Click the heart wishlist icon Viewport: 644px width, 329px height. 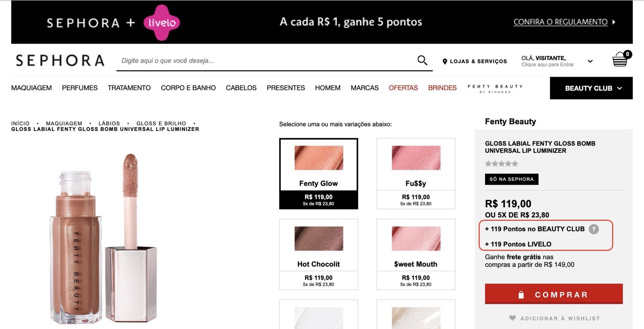coord(513,318)
